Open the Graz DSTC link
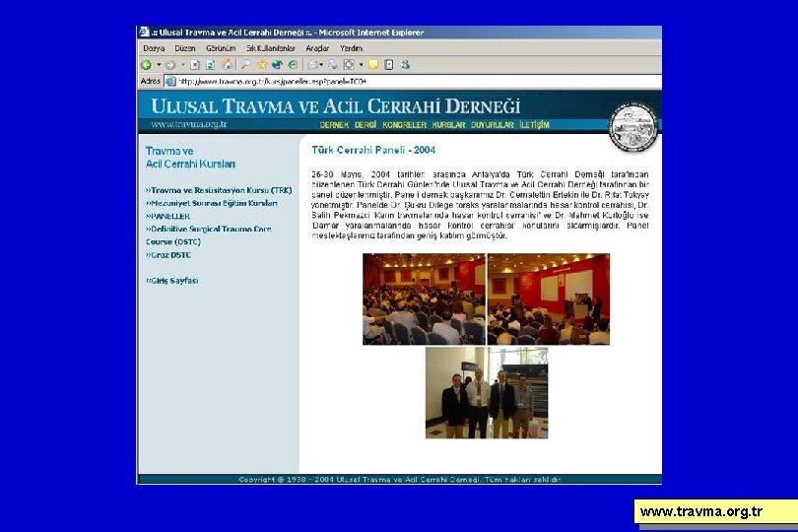798x532 pixels. [168, 255]
